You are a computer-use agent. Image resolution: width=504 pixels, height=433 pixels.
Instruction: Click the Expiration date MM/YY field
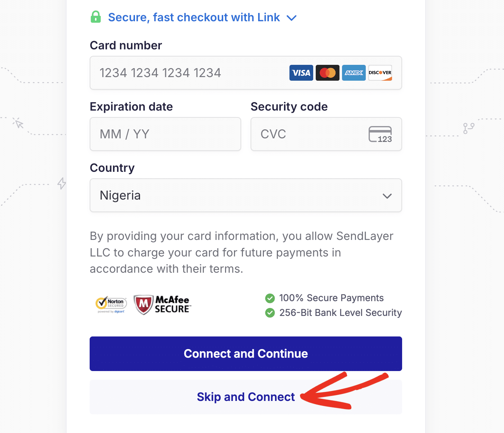pyautogui.click(x=165, y=134)
